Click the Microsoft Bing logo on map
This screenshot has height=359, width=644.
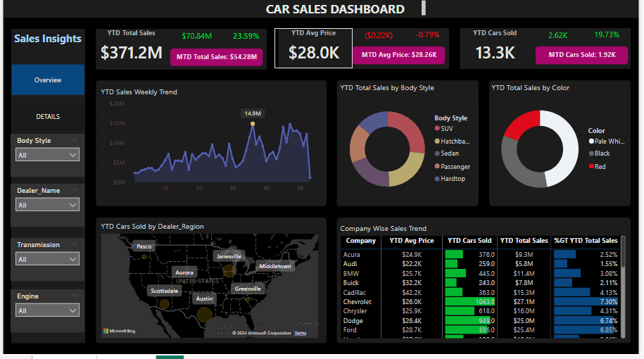tap(119, 331)
